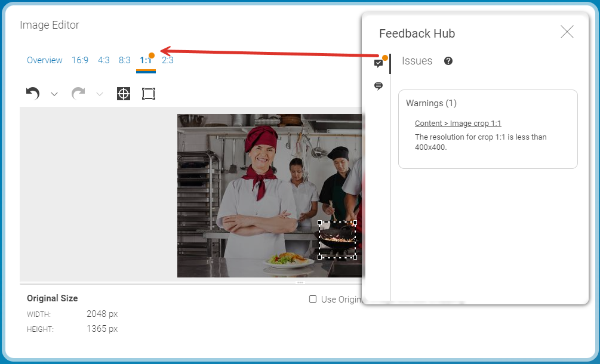Switch to the 8:3 crop tab
The width and height of the screenshot is (600, 364).
click(124, 60)
